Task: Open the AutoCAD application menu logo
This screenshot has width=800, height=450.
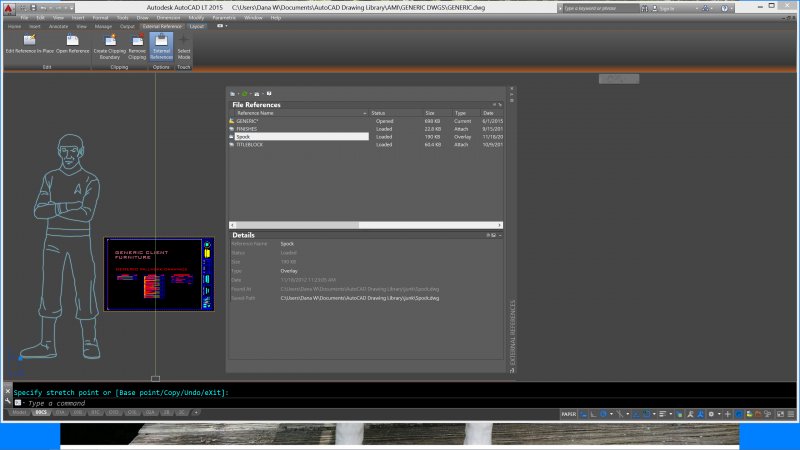Action: (9, 8)
